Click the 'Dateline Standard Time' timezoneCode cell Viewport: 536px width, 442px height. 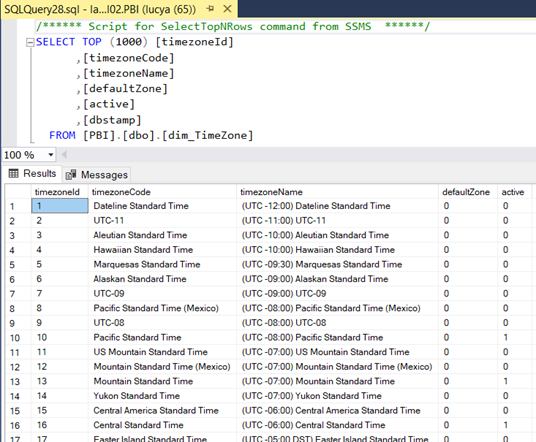(x=162, y=206)
